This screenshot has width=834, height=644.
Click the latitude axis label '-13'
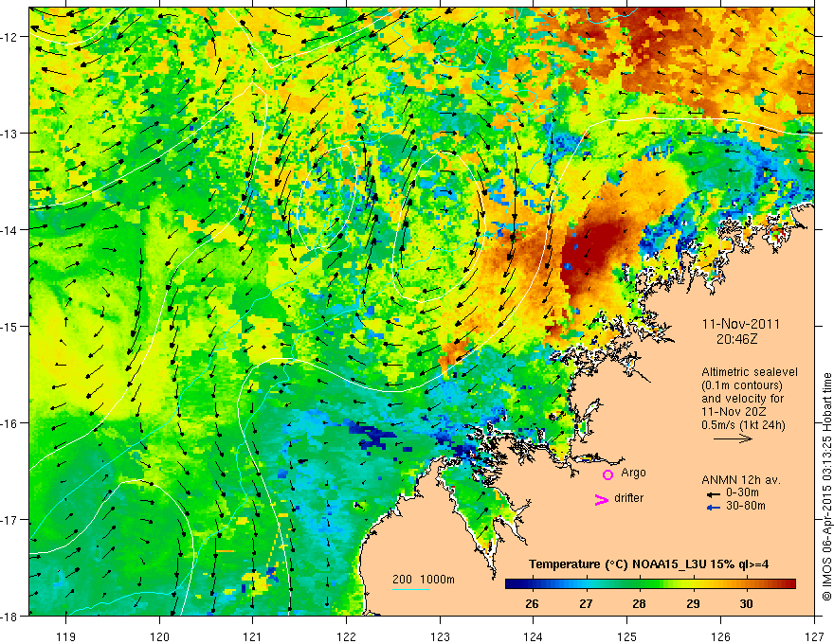10,134
